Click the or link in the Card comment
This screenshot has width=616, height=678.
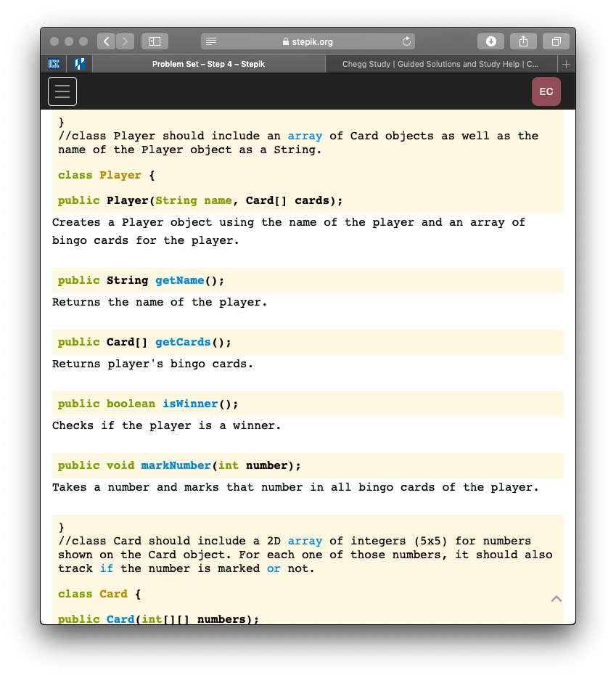point(274,568)
